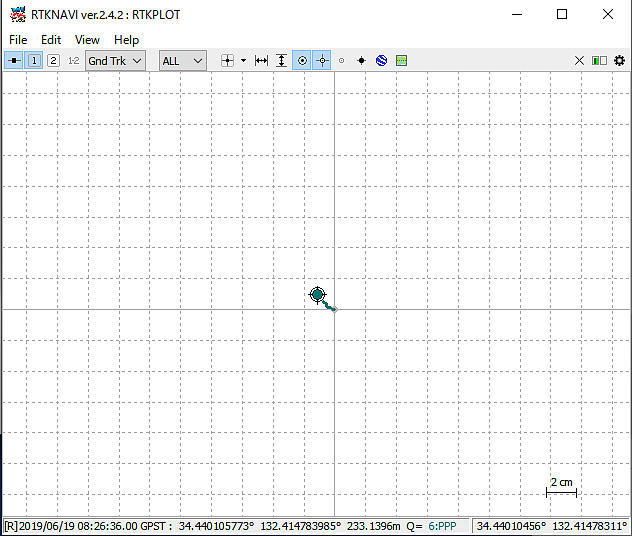This screenshot has width=632, height=536.
Task: Click the clear plot X icon
Action: point(579,61)
